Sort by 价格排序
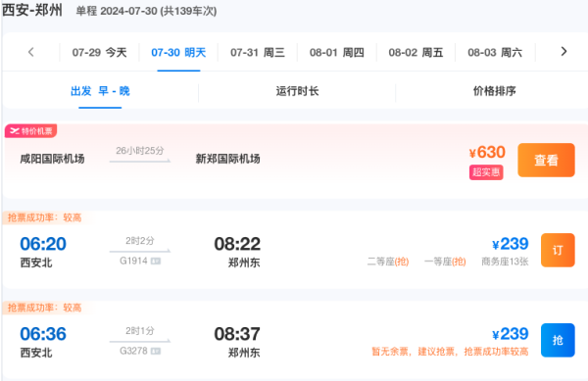 tap(495, 91)
